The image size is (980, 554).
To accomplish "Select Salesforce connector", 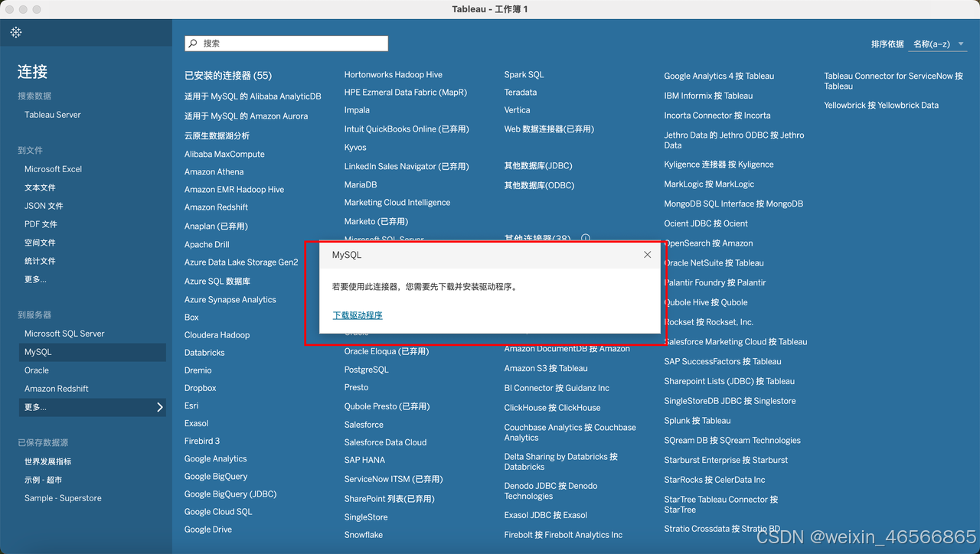I will (364, 425).
